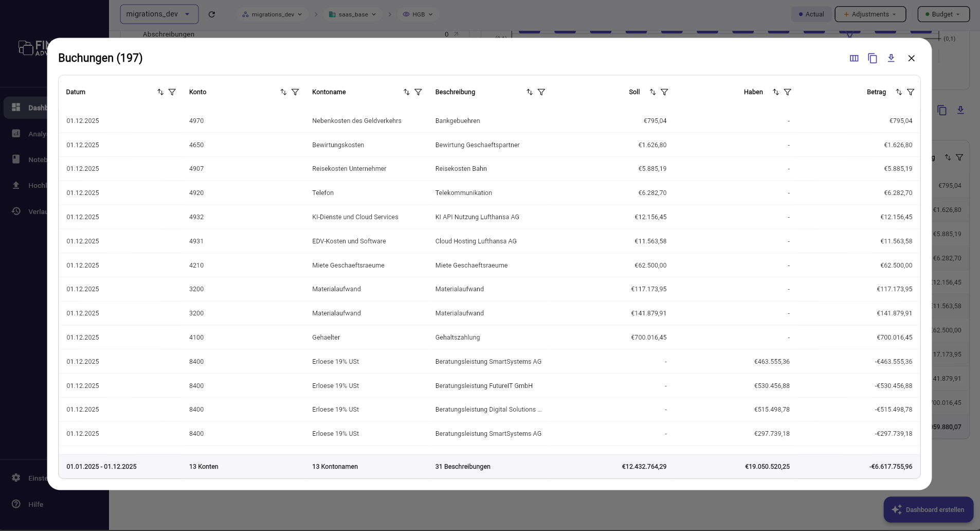
Task: Expand migrations_dev breadcrumb dropdown
Action: pyautogui.click(x=273, y=14)
